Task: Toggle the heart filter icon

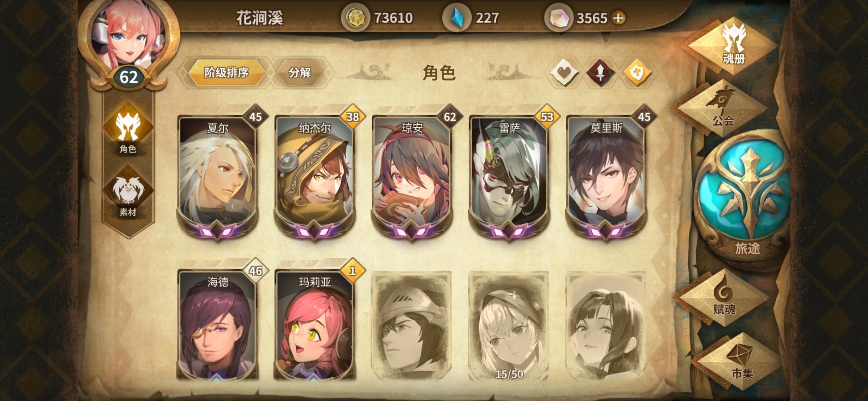Action: click(564, 72)
